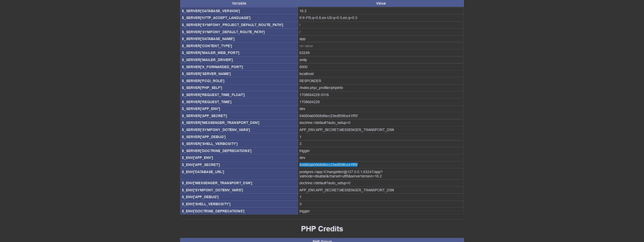Click the PHP_SELF profiler path value

[x=321, y=88]
